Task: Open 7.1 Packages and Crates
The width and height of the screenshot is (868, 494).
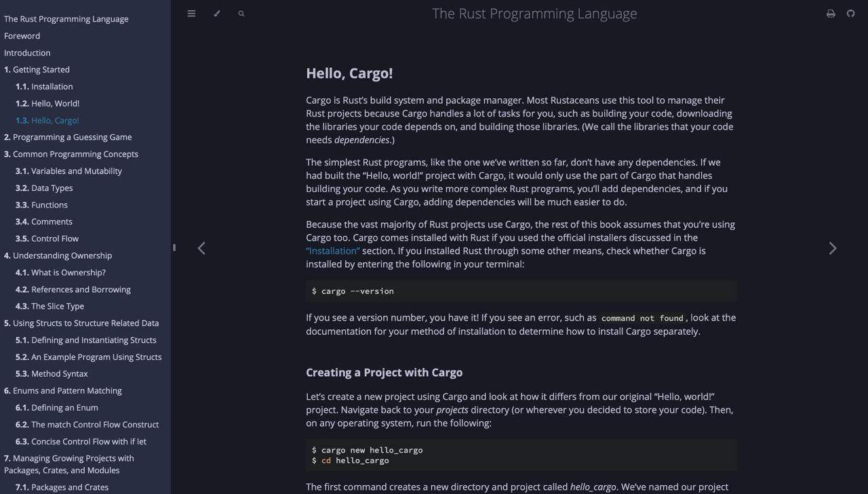Action: (62, 487)
